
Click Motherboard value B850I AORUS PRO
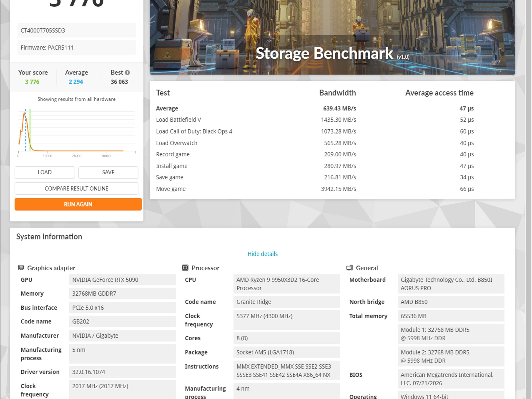451,284
